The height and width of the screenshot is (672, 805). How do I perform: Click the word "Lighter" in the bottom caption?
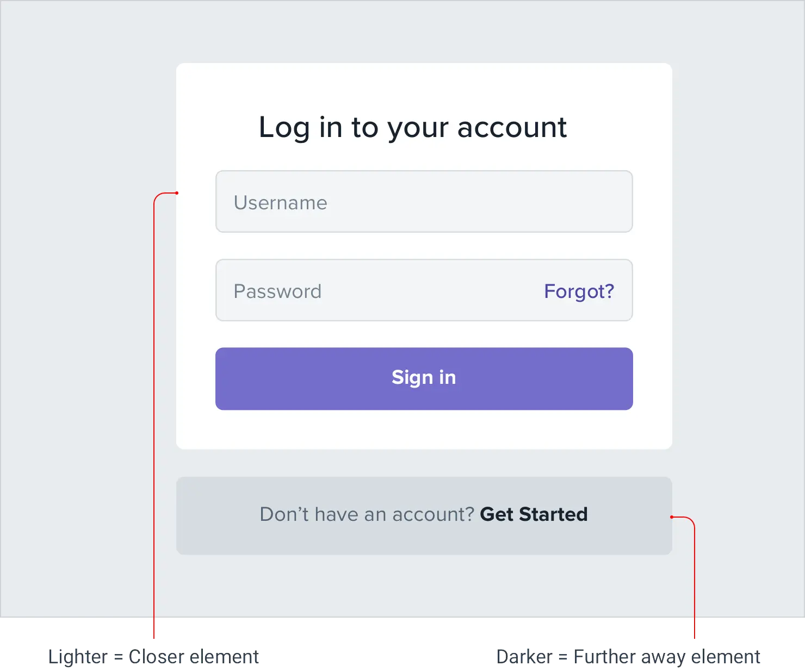(78, 657)
